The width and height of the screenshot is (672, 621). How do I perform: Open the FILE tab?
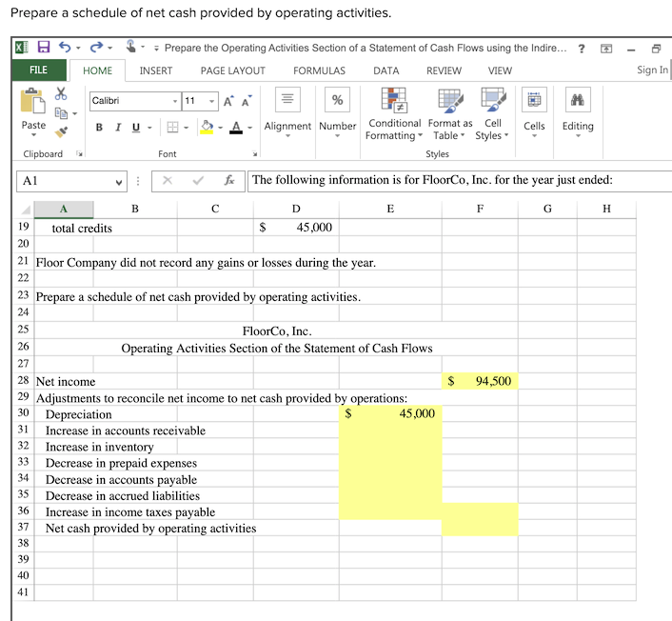click(x=39, y=70)
